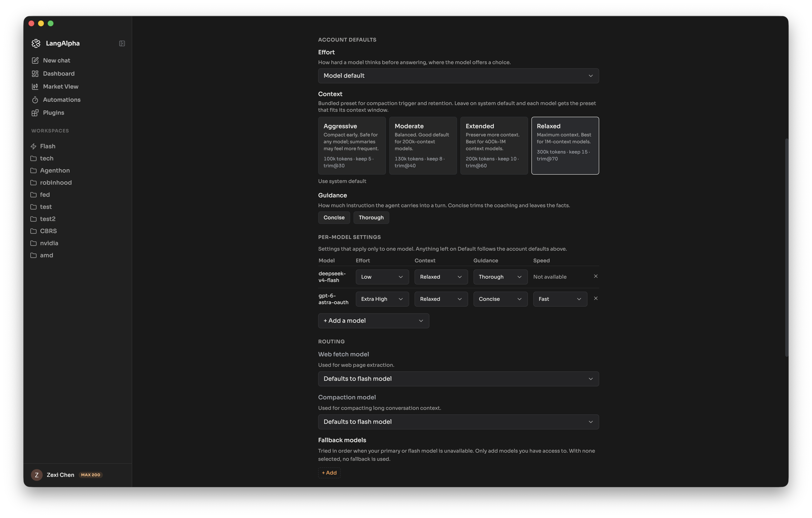The height and width of the screenshot is (518, 812).
Task: Select the Aggressive context preset
Action: pos(352,146)
